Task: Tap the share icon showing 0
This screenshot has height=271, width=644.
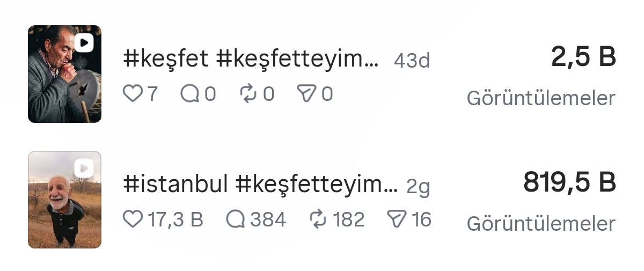Action: 306,94
